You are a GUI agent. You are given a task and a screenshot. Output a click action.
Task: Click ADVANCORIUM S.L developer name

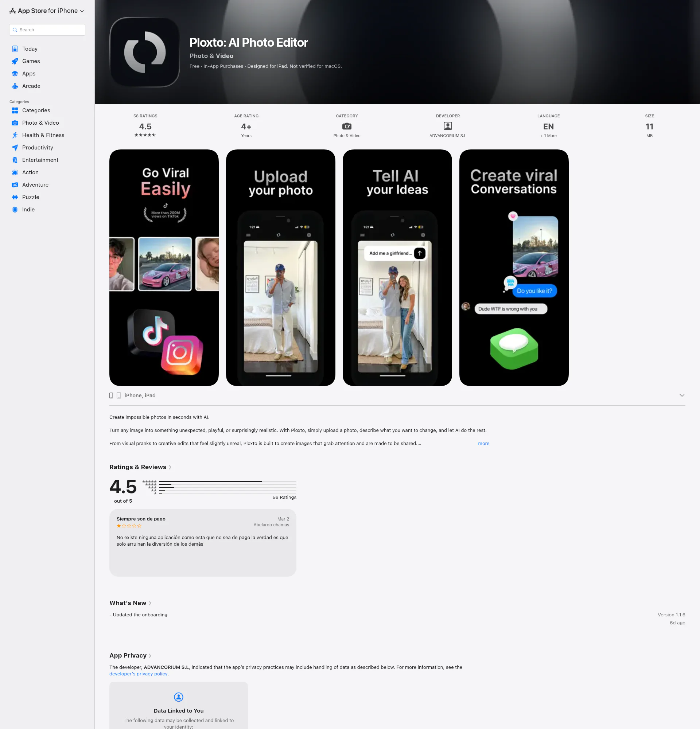point(448,136)
